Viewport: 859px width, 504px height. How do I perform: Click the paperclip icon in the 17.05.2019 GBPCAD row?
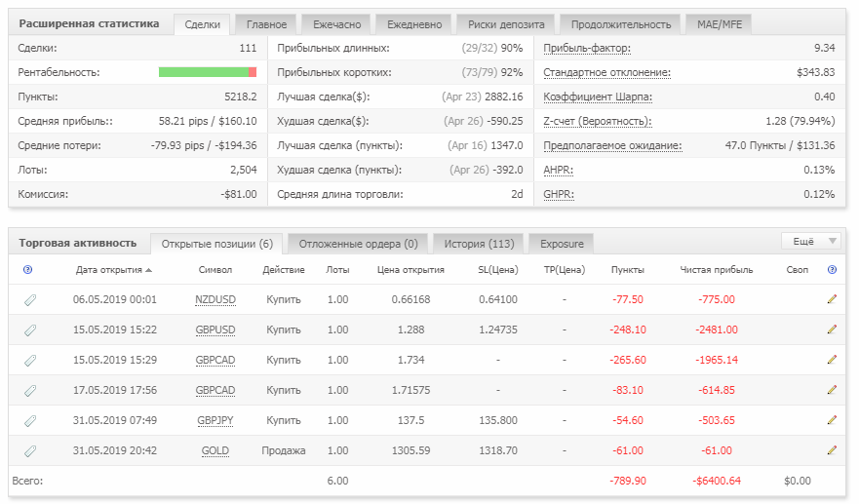pos(30,391)
